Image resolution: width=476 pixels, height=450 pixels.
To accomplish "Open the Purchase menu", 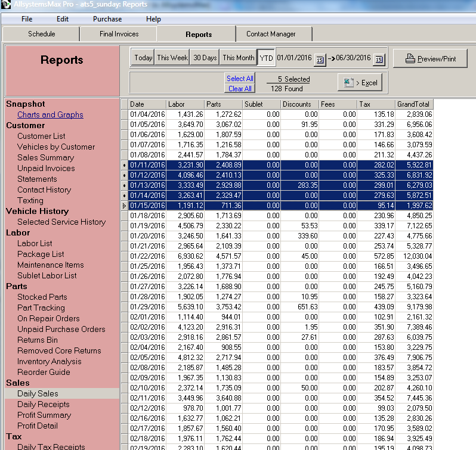I will coord(107,19).
